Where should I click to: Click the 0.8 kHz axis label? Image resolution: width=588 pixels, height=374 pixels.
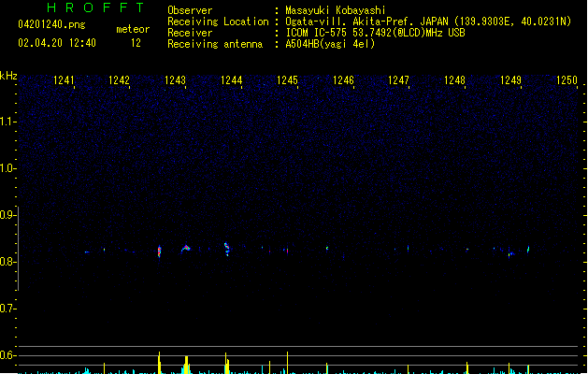point(7,262)
